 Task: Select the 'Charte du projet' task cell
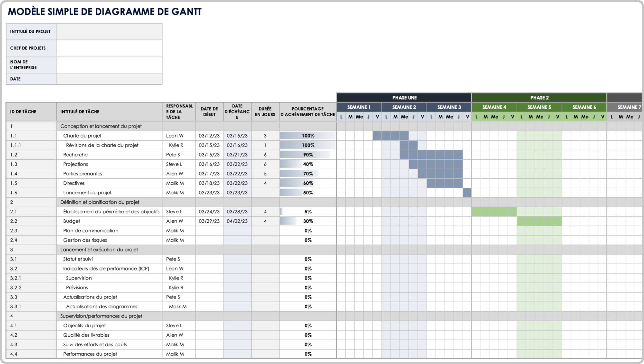(x=109, y=136)
